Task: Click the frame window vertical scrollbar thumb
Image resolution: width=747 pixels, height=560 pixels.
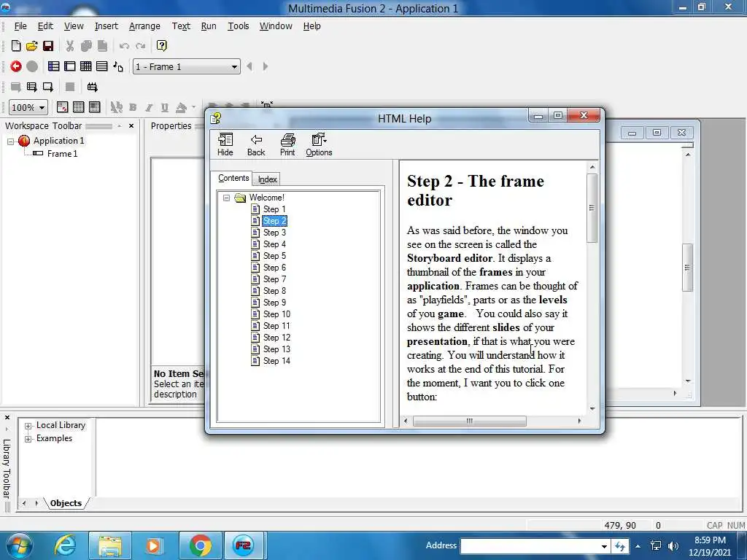Action: point(687,267)
